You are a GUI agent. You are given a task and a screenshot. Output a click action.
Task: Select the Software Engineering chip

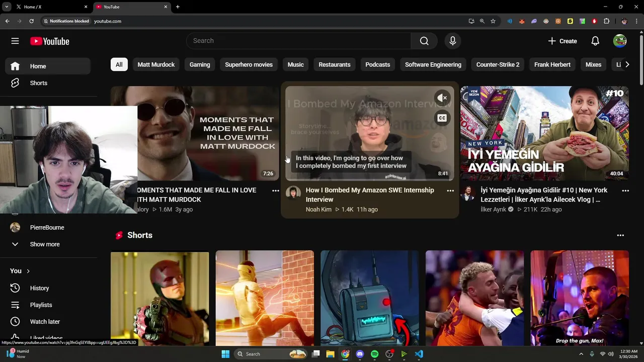pos(433,64)
